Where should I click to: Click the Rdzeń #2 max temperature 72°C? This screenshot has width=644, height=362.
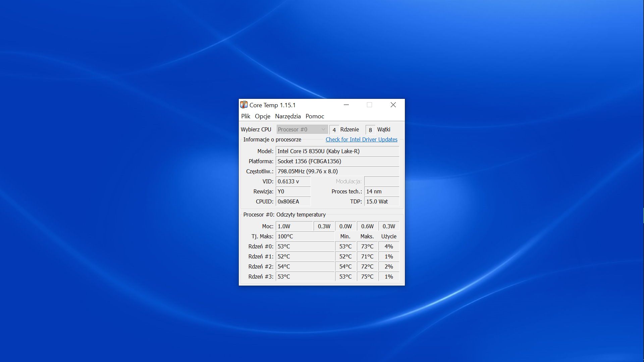tap(367, 266)
